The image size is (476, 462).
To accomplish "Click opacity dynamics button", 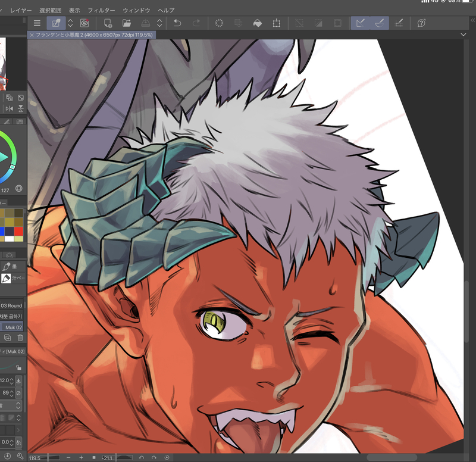I will (x=18, y=393).
